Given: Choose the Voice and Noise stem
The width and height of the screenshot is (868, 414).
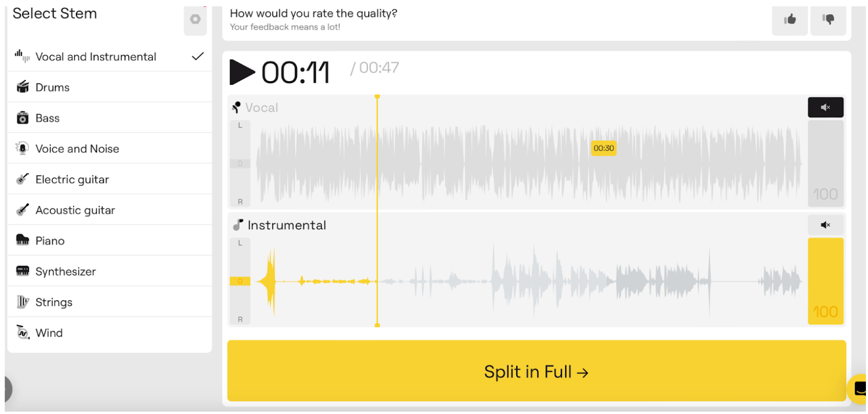Looking at the screenshot, I should (77, 149).
